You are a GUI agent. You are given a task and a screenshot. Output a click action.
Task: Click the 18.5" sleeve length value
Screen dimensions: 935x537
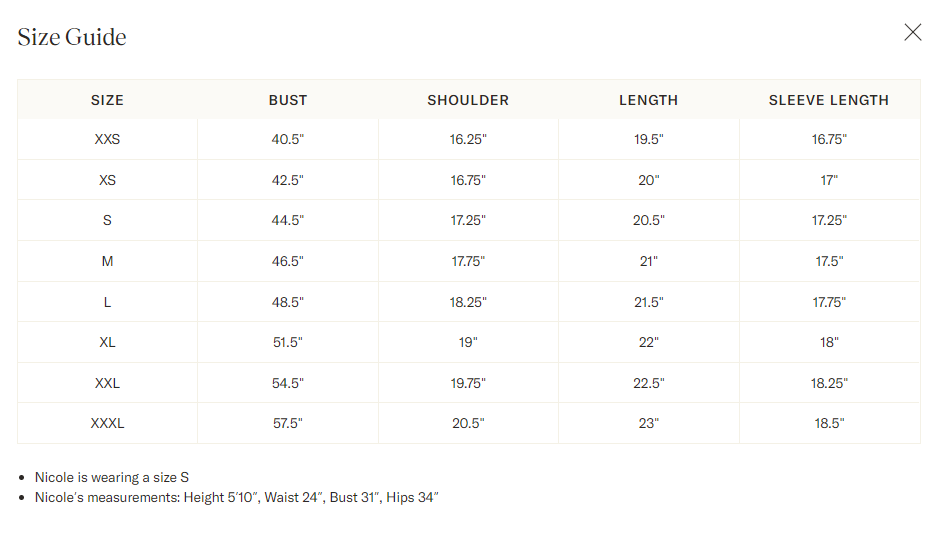[x=828, y=423]
